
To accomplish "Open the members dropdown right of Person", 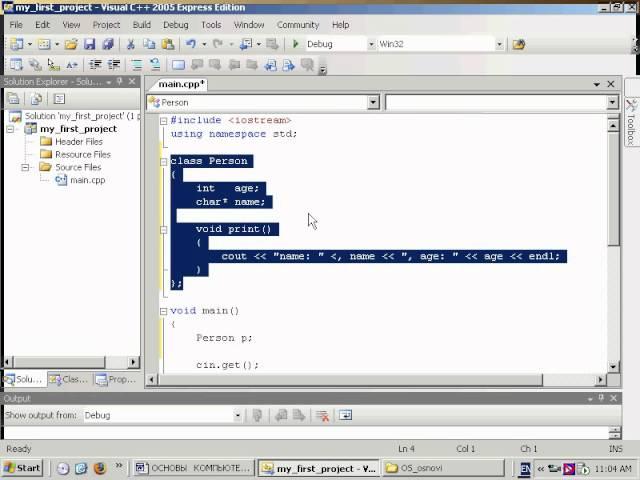I will (612, 102).
